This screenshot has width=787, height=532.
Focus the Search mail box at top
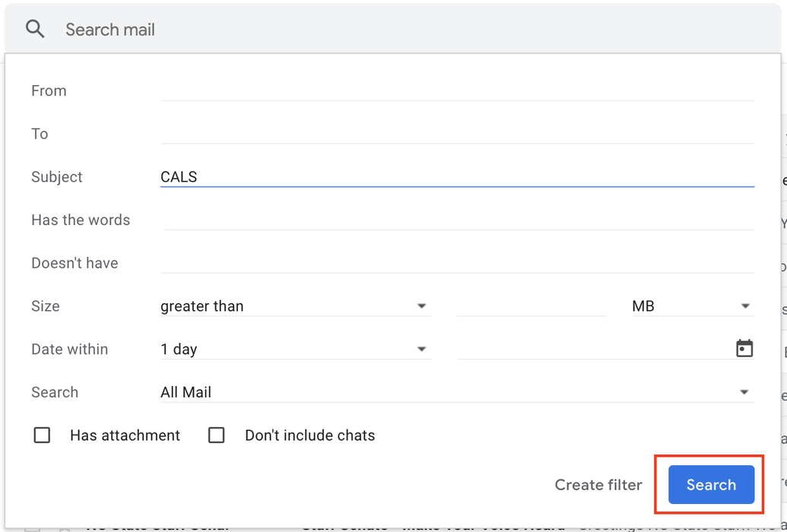pos(380,30)
